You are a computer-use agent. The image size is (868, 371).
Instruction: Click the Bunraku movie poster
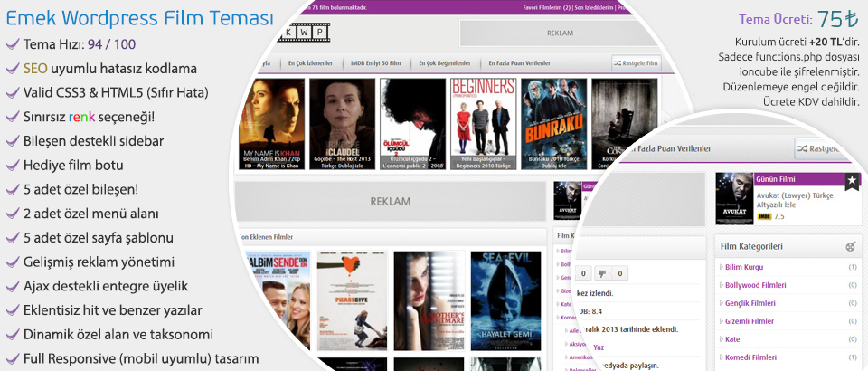pos(553,122)
